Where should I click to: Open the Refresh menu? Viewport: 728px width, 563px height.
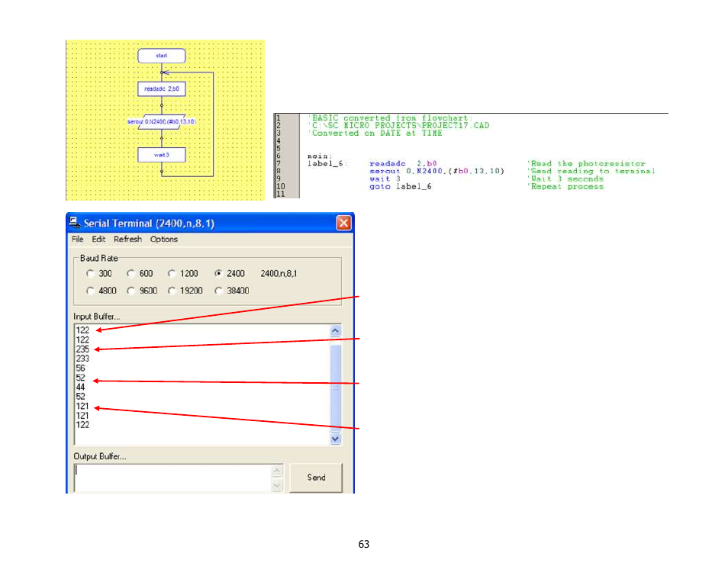(x=127, y=239)
